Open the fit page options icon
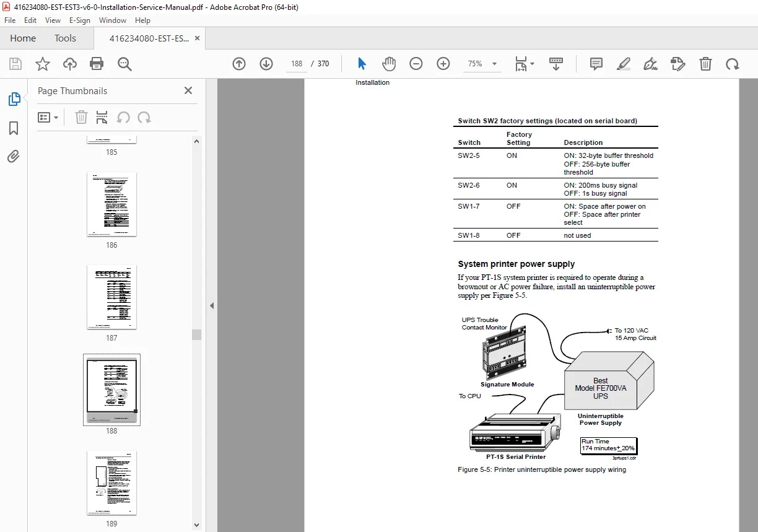The width and height of the screenshot is (758, 532). pos(525,64)
